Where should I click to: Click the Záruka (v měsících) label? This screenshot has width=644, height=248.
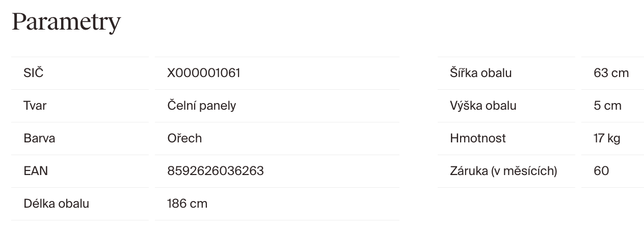(x=503, y=171)
